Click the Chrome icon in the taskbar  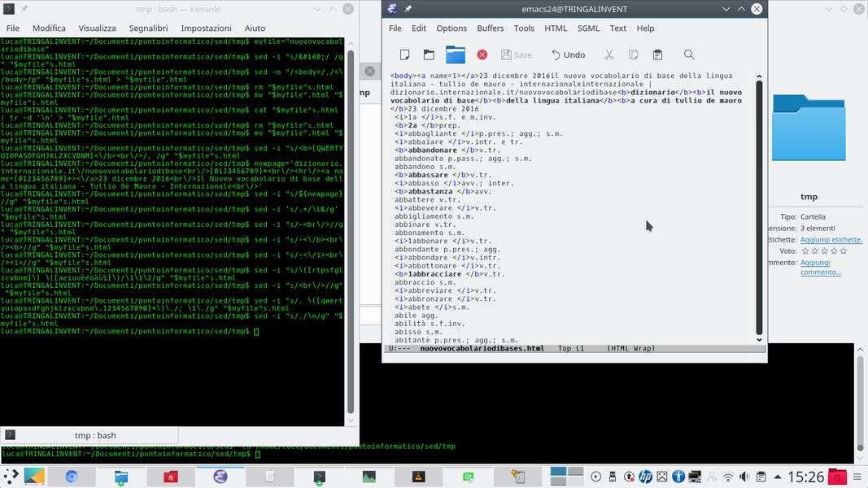(71, 477)
